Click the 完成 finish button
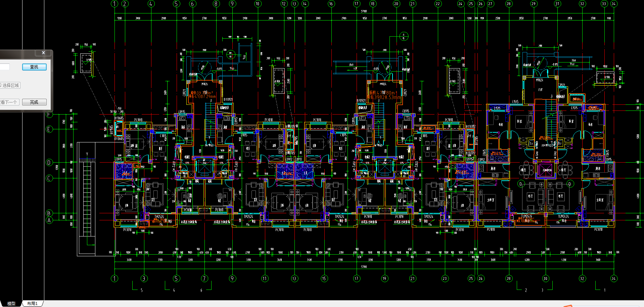This screenshot has height=307, width=644. 34,102
